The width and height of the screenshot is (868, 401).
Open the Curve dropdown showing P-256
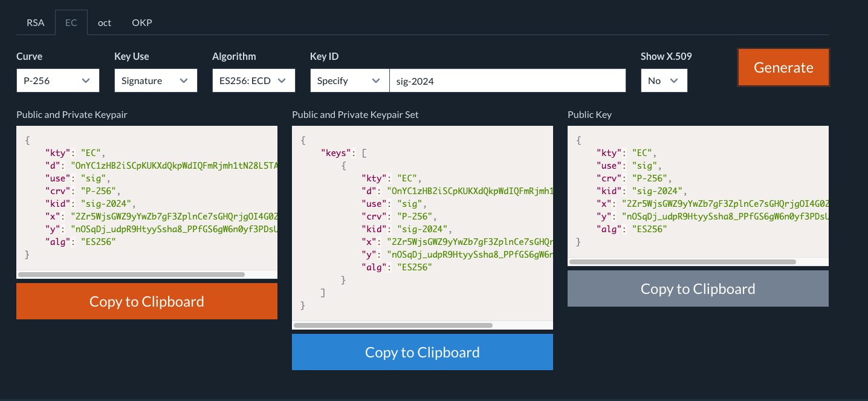57,80
